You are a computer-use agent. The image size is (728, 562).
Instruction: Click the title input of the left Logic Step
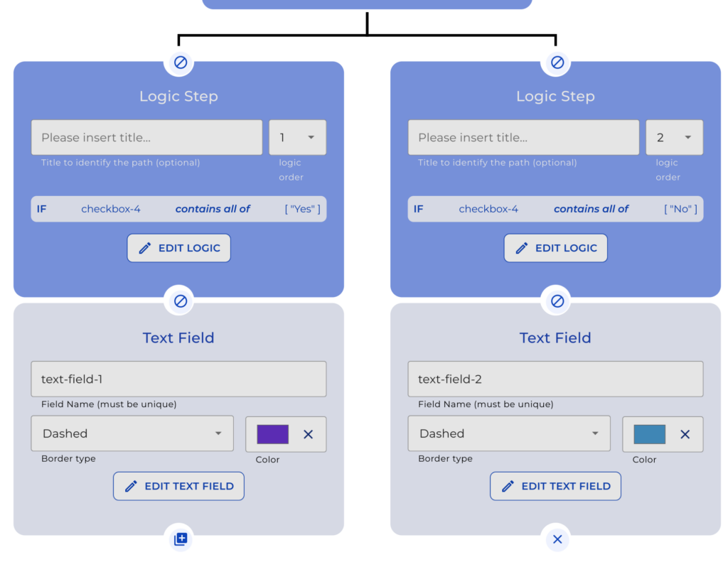(146, 137)
